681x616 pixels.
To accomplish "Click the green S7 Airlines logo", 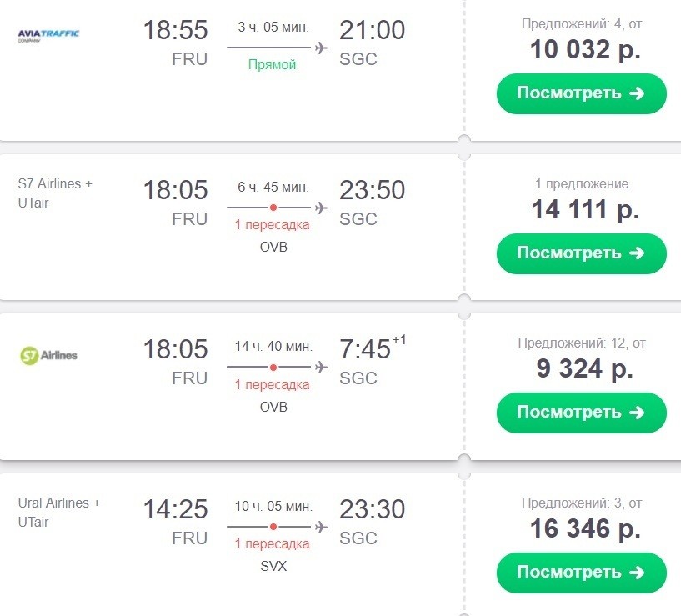I will point(48,355).
